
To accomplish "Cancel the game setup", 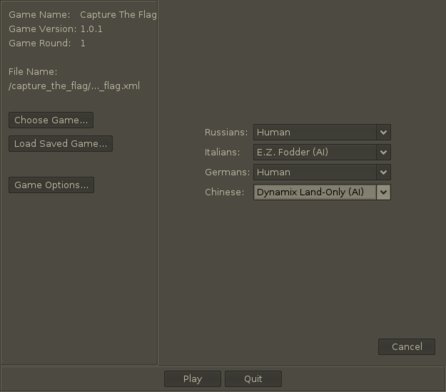I will point(407,347).
